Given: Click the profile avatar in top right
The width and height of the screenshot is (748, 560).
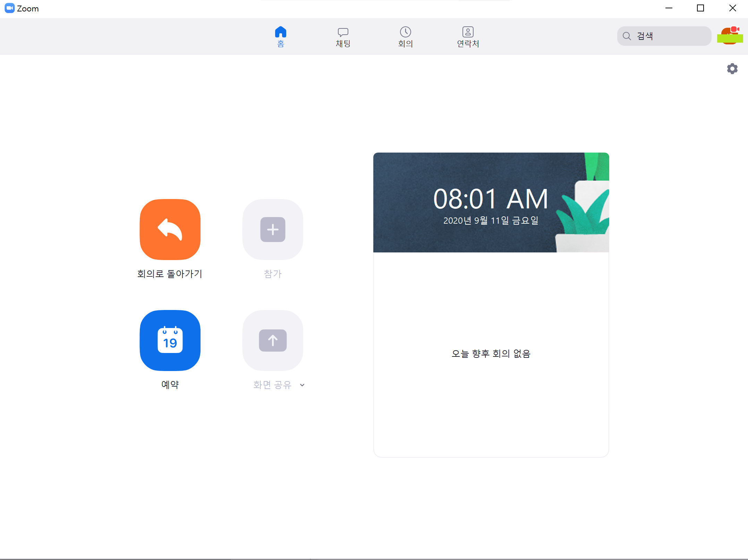Looking at the screenshot, I should click(729, 36).
